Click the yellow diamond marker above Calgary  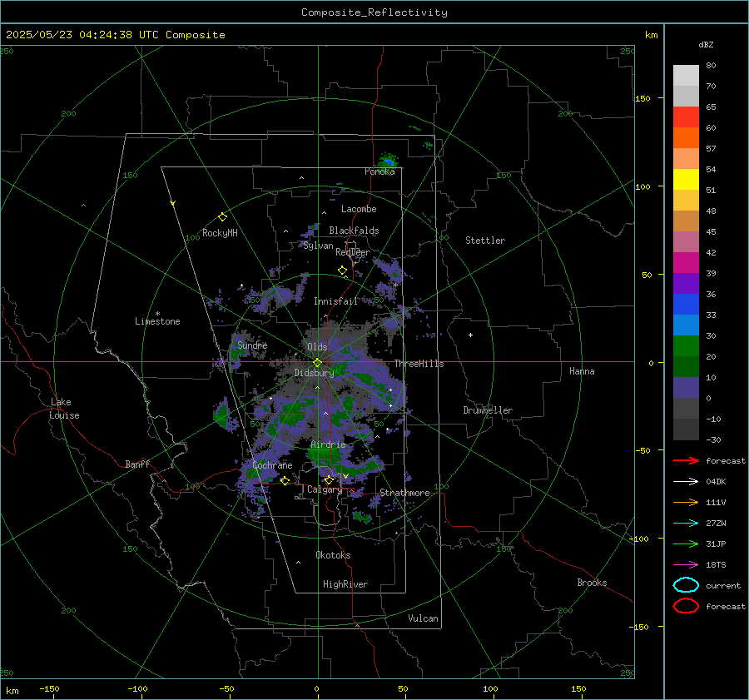click(x=329, y=479)
